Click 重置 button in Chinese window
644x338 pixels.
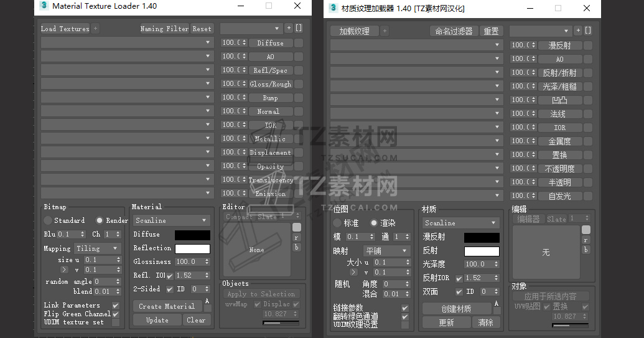point(491,31)
